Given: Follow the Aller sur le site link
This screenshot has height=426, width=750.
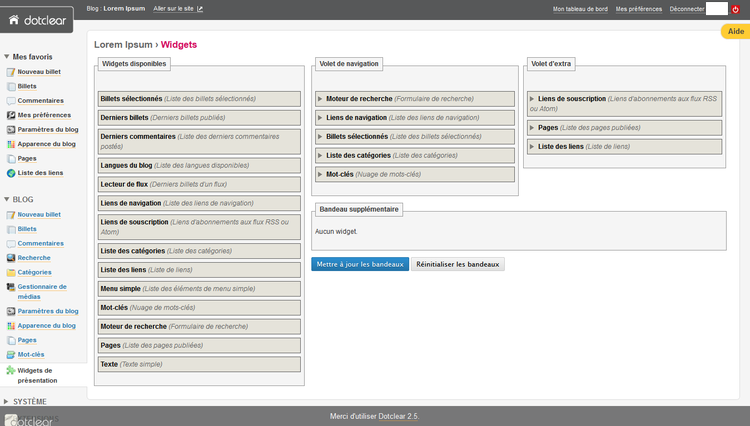Looking at the screenshot, I should [x=178, y=9].
